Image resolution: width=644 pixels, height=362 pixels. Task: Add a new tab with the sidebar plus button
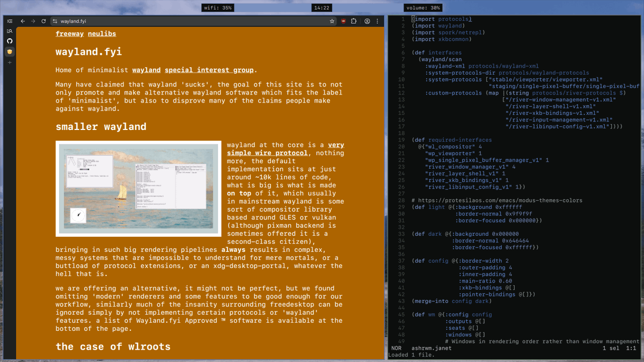pyautogui.click(x=9, y=63)
